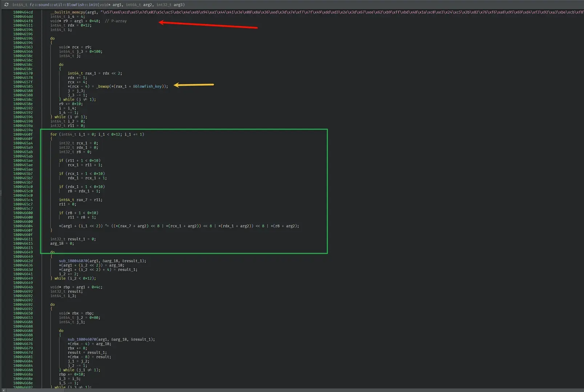Click the r9 variable in the void* r9 declaration
This screenshot has width=584, height=392.
point(65,21)
